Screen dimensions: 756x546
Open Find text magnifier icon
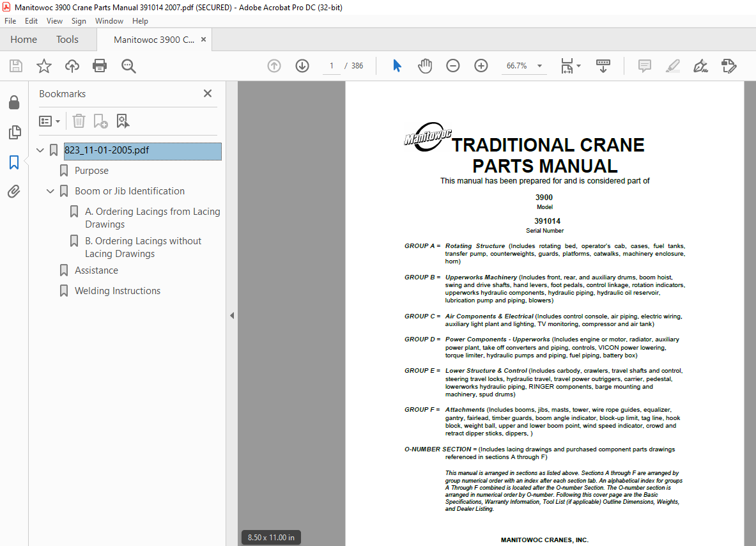[x=128, y=66]
